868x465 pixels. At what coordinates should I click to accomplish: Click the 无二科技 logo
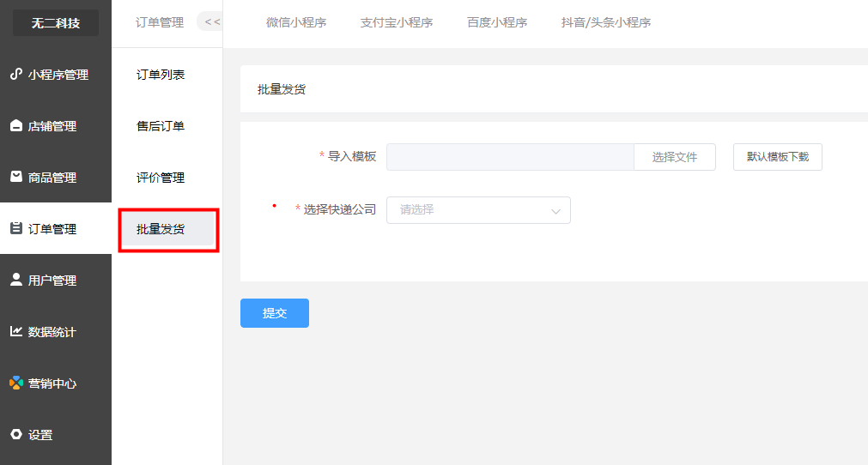(x=55, y=22)
